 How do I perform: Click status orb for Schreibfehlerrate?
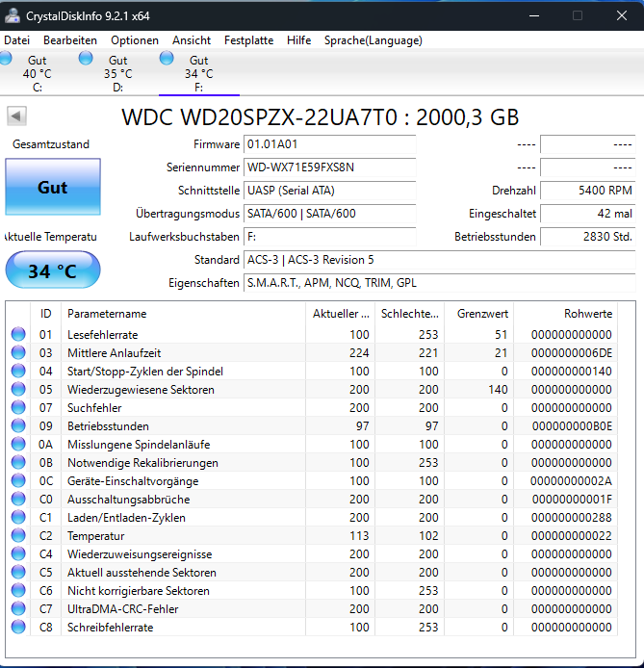click(18, 628)
